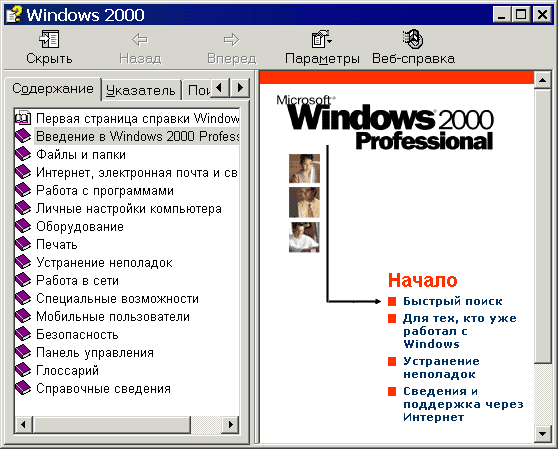Launch the Веб-справка web help icon

click(x=413, y=39)
